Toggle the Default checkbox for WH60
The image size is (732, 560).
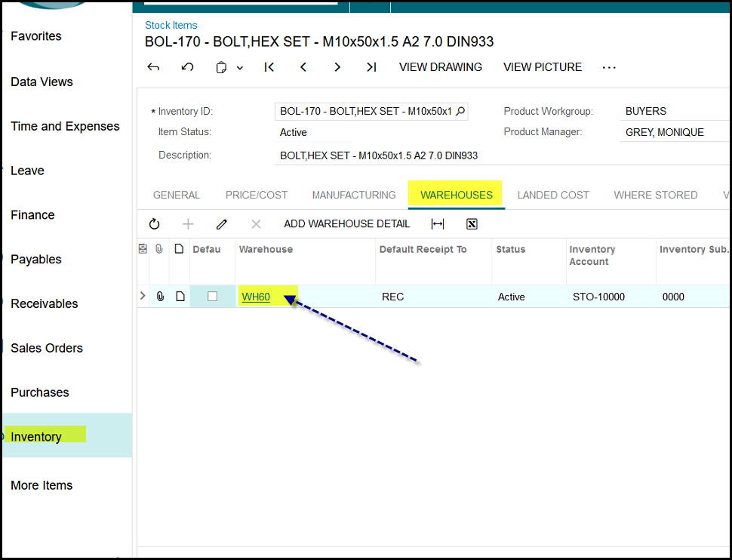(x=212, y=297)
